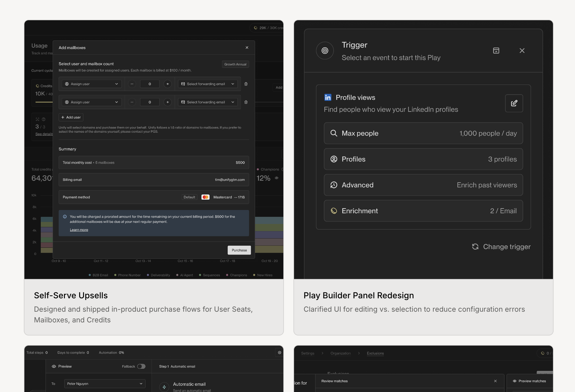Open the Organization breadcrumb
575x392 pixels.
pyautogui.click(x=340, y=353)
